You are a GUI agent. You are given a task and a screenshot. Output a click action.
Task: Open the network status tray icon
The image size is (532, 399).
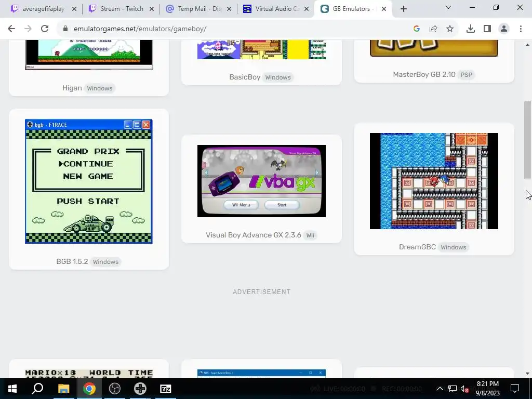point(453,389)
